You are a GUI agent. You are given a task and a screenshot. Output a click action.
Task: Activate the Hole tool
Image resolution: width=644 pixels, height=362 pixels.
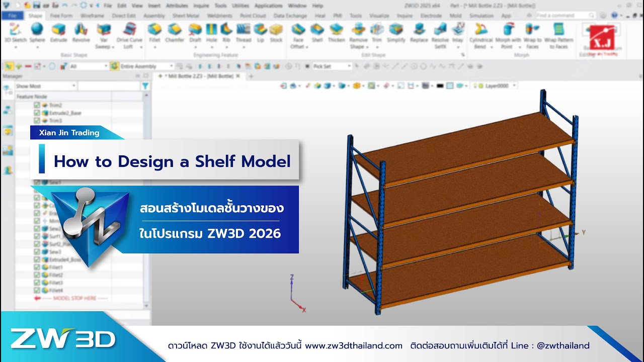point(211,34)
